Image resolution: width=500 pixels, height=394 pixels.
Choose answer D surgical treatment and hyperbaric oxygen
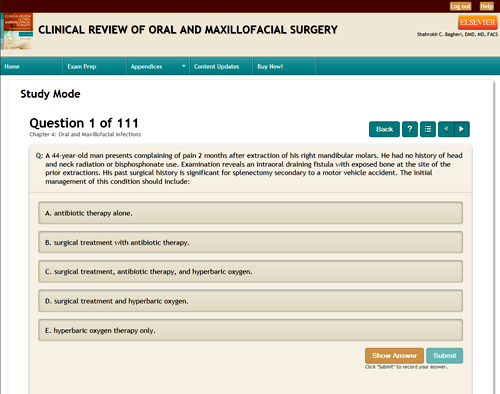(250, 301)
